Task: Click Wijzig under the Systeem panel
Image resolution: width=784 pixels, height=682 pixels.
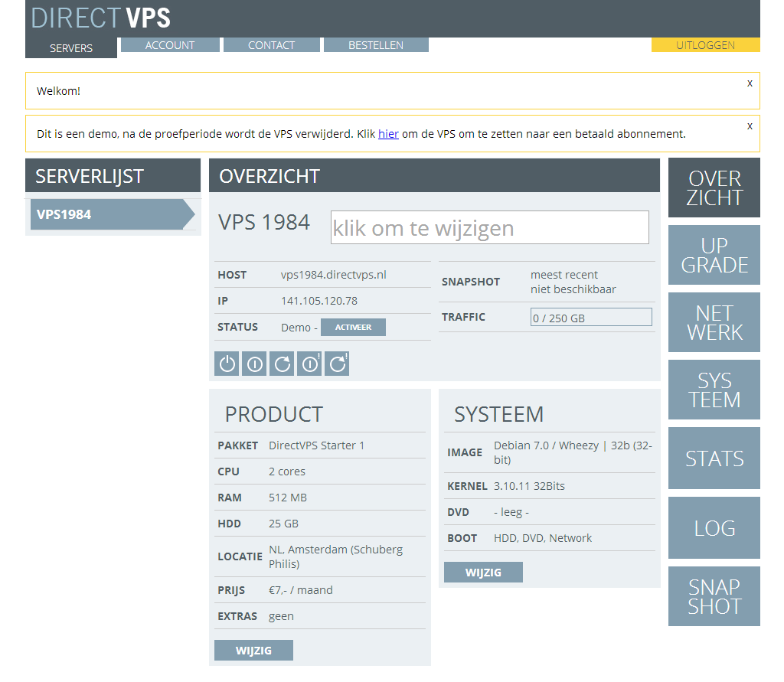Action: 483,573
